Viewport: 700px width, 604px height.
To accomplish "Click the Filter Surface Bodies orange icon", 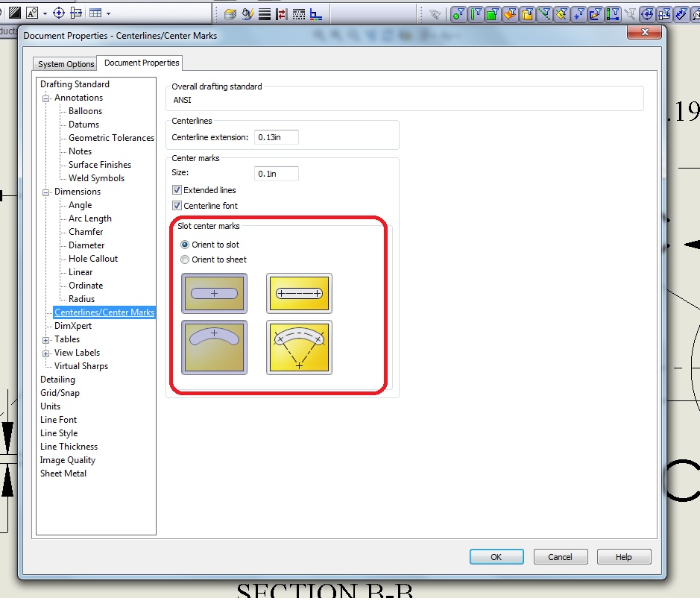I will pyautogui.click(x=510, y=14).
